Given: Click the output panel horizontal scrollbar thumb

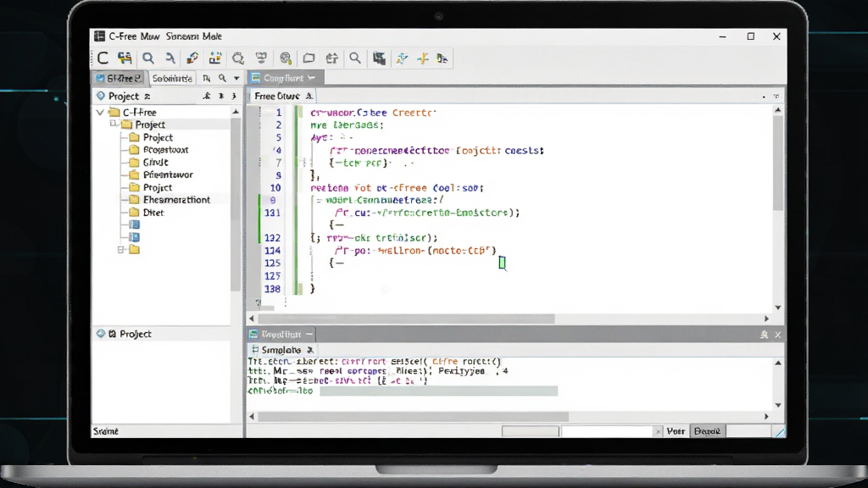Looking at the screenshot, I should click(413, 417).
